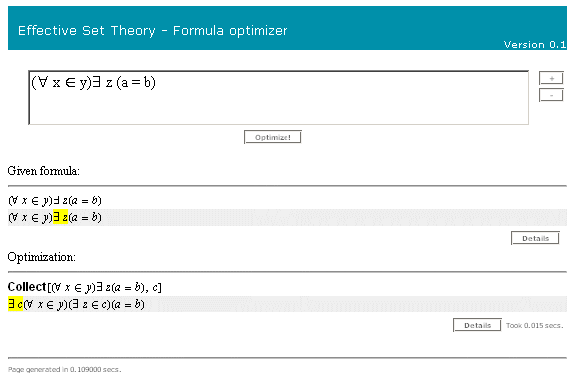Focus the formula input text area
The image size is (574, 392).
click(279, 98)
